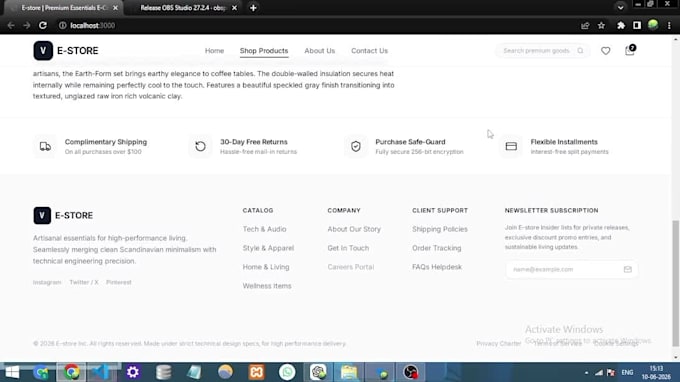View site information icon in address bar
Screen dimensions: 680x382
coord(62,26)
